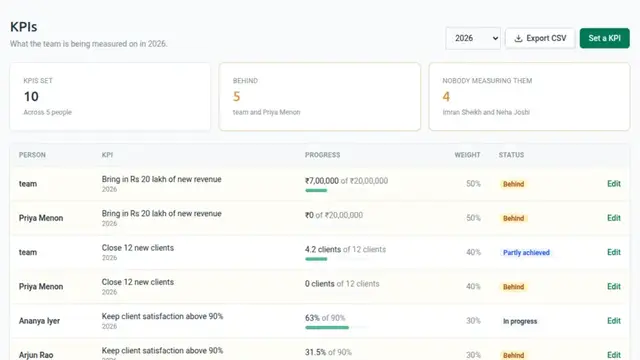Edit Arjun Rao's client satisfaction KPI

pos(613,355)
